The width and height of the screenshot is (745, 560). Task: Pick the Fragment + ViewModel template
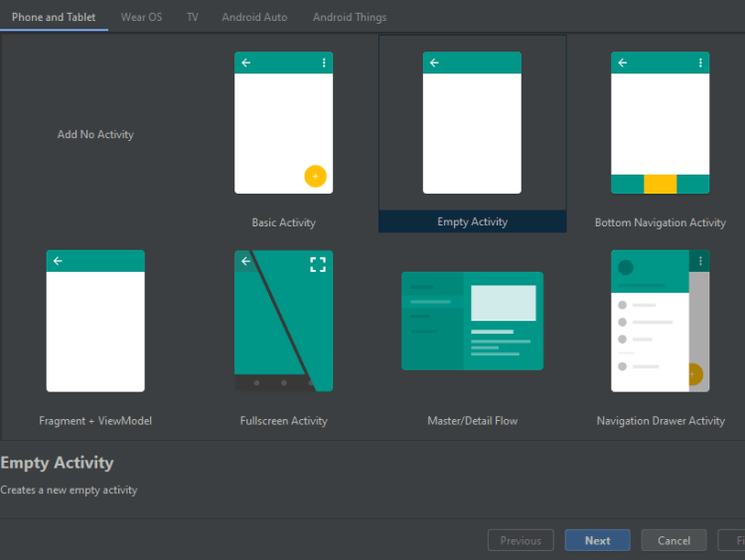pyautogui.click(x=95, y=321)
